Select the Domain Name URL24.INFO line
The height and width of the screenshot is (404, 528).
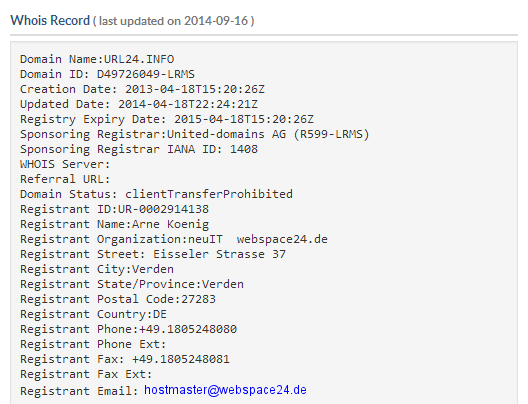[x=97, y=59]
